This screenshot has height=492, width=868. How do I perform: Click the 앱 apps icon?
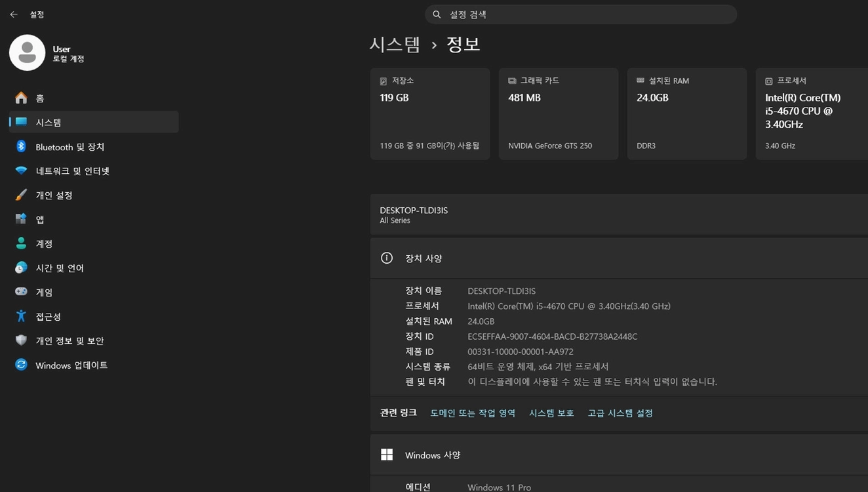click(x=22, y=219)
